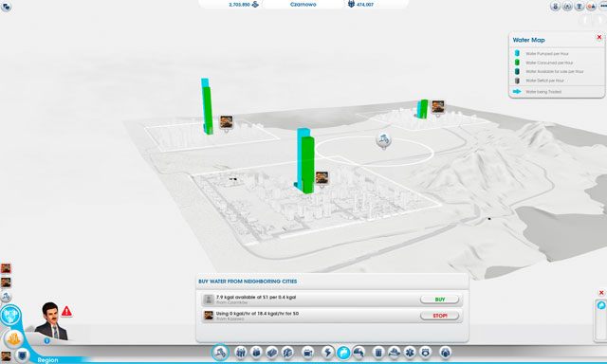
Task: Click the population count 474,007
Action: 365,5
